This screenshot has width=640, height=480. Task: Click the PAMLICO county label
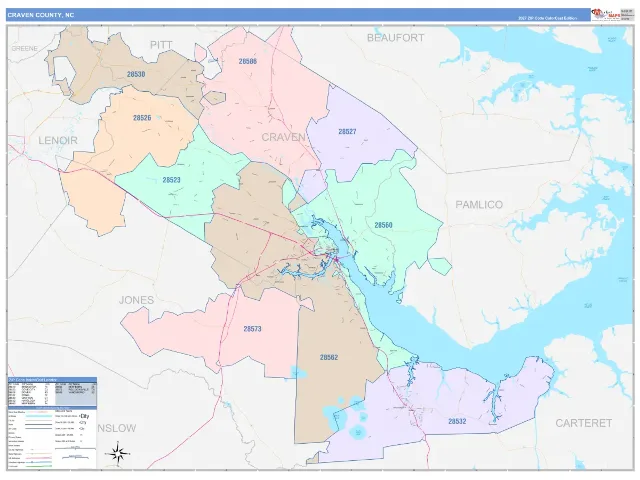(x=479, y=204)
